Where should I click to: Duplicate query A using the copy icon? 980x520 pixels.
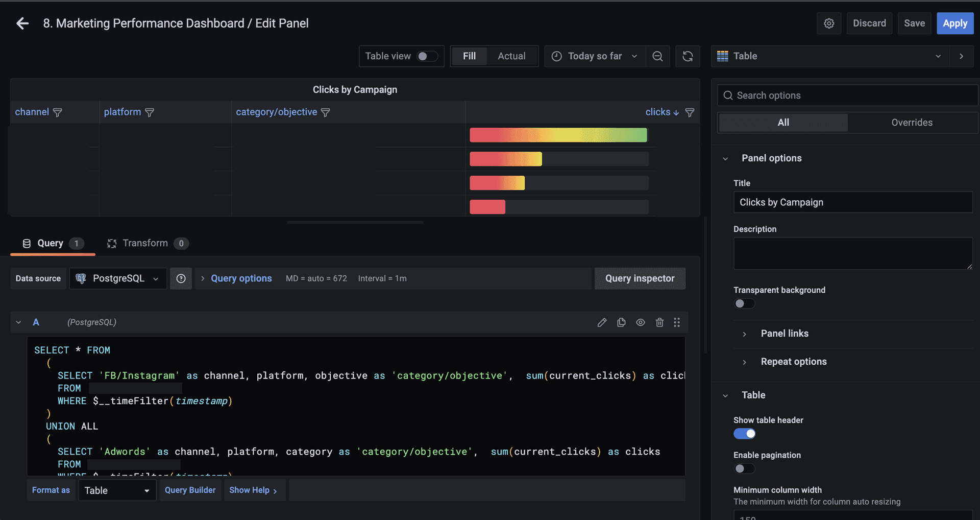tap(621, 322)
